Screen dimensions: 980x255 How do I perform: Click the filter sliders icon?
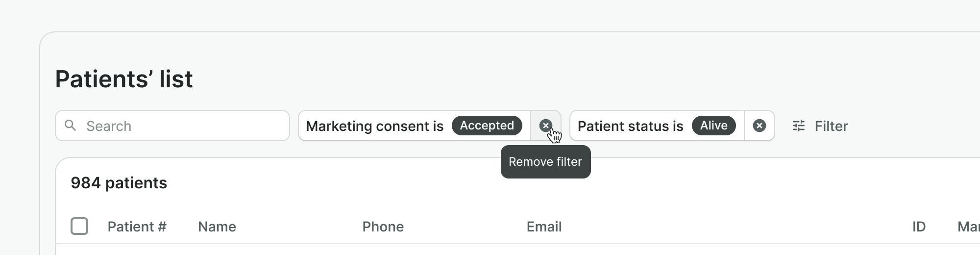[x=799, y=126]
